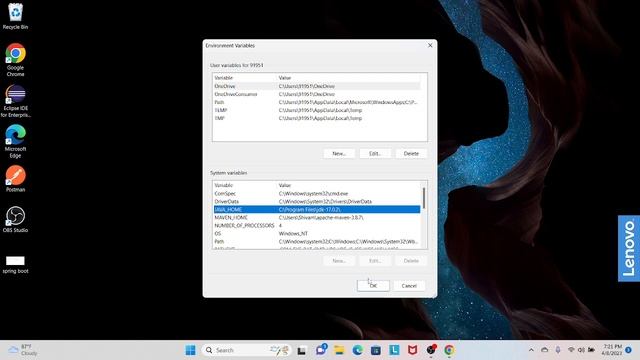Open OBS Studio from the taskbar

431,350
